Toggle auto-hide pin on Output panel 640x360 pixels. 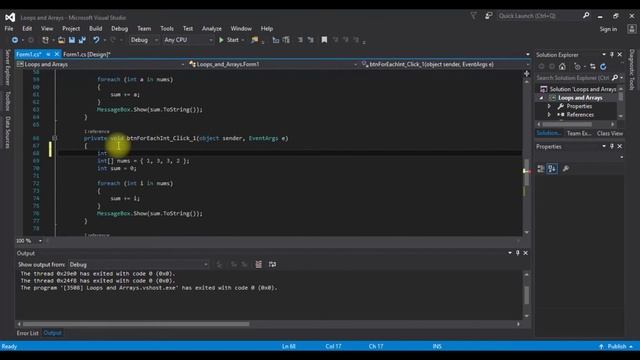point(518,253)
